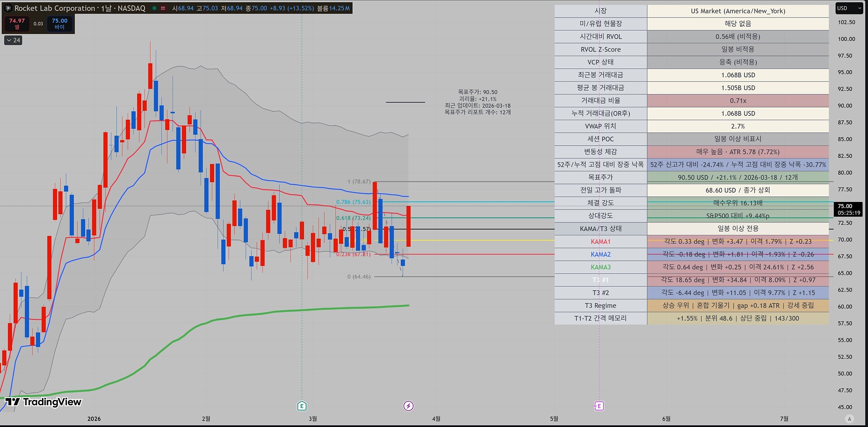Click the '60.00' label on the price axis

tap(845, 307)
